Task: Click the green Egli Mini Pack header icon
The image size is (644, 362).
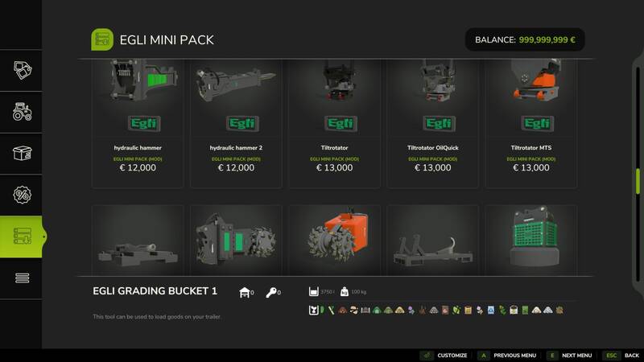Action: (102, 39)
